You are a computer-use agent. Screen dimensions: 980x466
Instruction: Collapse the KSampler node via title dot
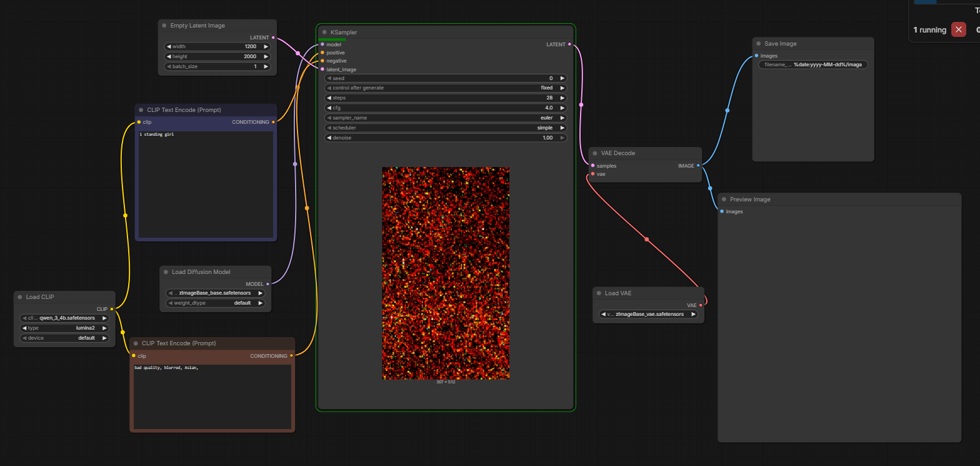point(324,33)
